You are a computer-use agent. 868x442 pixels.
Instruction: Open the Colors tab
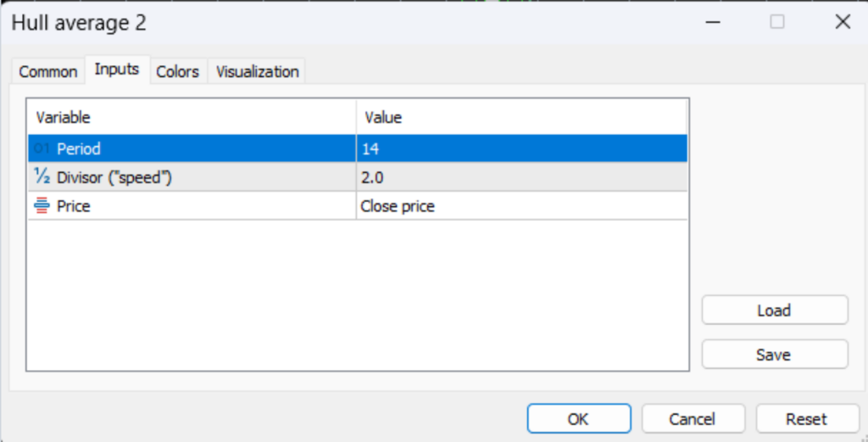pyautogui.click(x=177, y=72)
